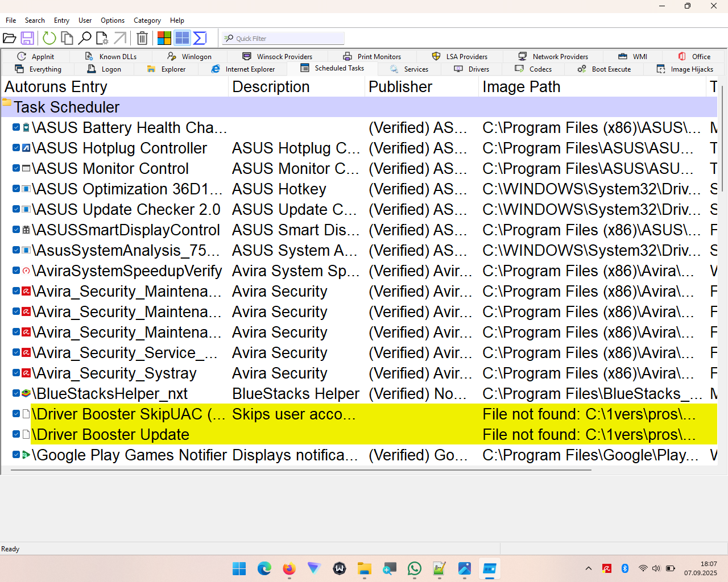Image resolution: width=728 pixels, height=582 pixels.
Task: Uncheck the Avira_Security_Systray entry
Action: [16, 373]
